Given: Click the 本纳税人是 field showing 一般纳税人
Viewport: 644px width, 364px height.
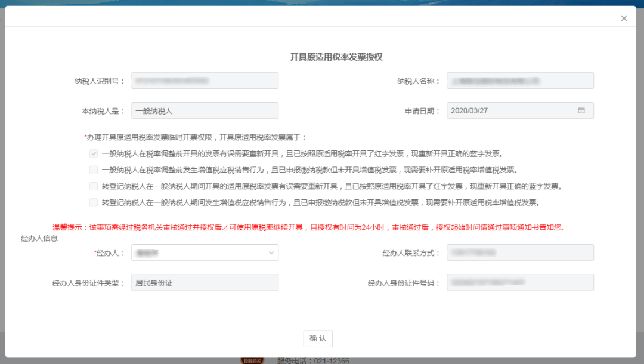Looking at the screenshot, I should (205, 110).
